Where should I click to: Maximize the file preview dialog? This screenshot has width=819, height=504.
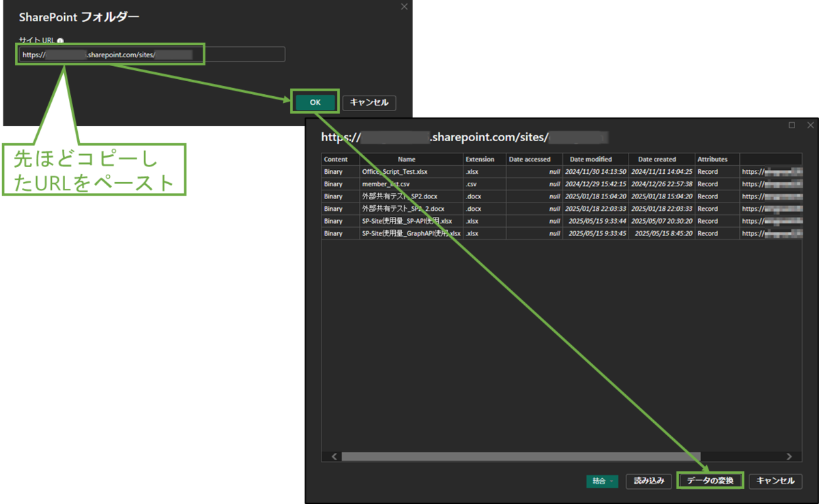click(792, 125)
